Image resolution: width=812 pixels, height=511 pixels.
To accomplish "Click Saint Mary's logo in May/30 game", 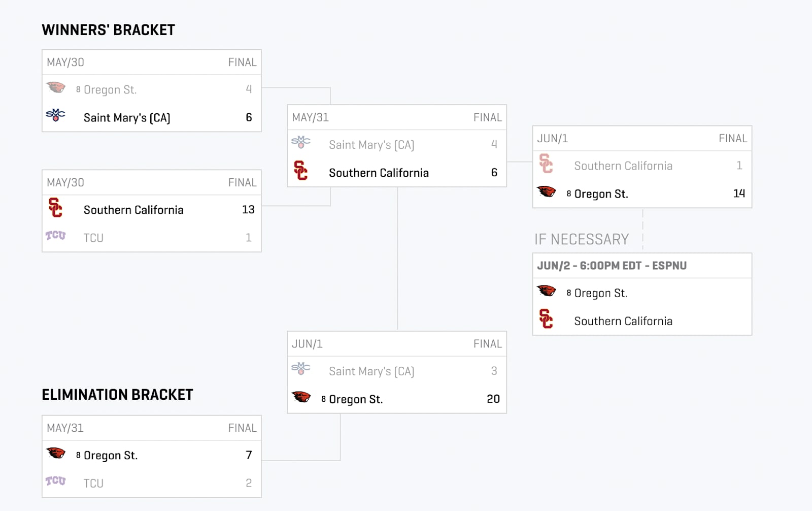I will (55, 115).
